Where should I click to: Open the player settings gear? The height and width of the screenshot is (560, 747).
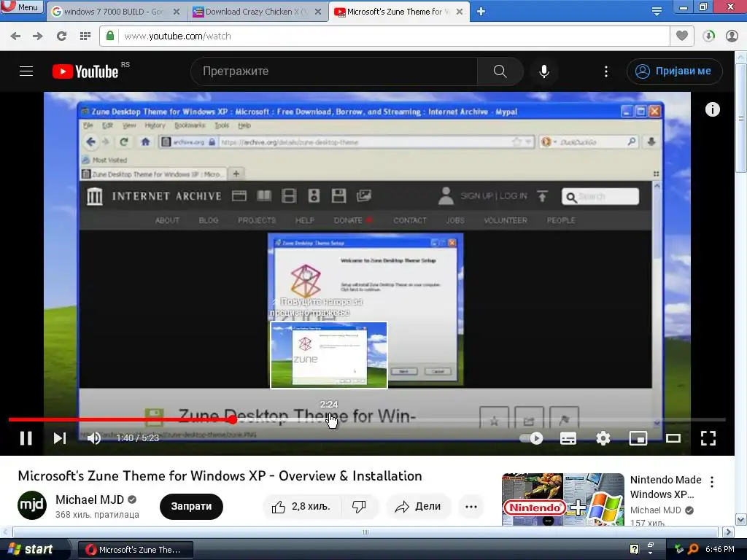coord(603,438)
